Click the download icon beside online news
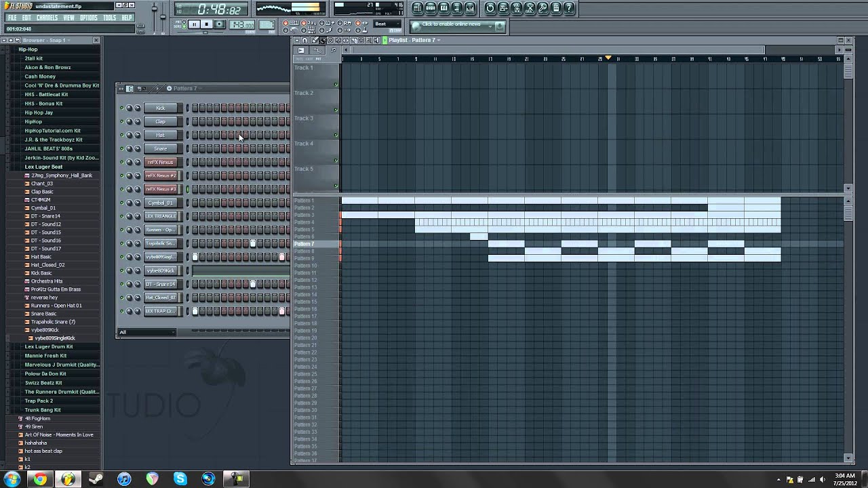This screenshot has height=488, width=868. (x=500, y=26)
